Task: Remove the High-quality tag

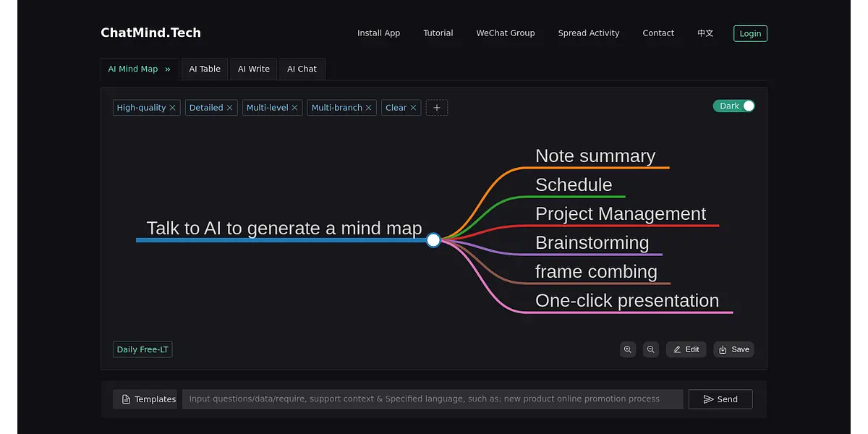Action: click(x=173, y=108)
